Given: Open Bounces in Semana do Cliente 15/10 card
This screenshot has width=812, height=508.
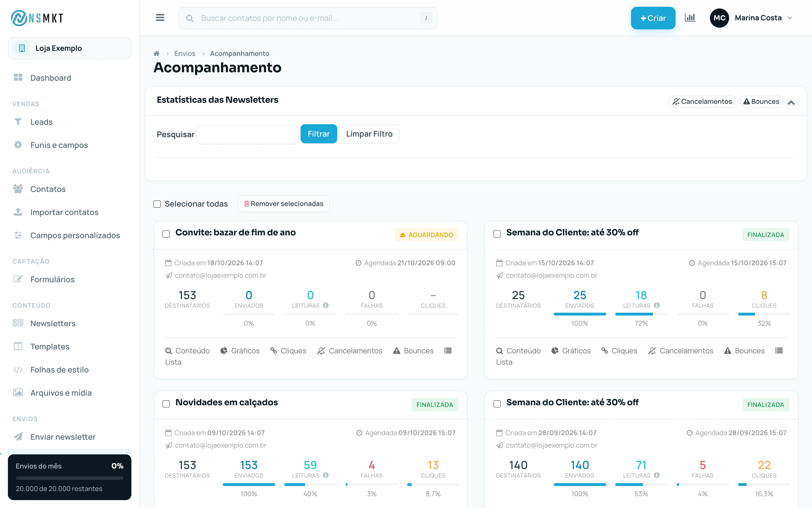Looking at the screenshot, I should tap(744, 351).
